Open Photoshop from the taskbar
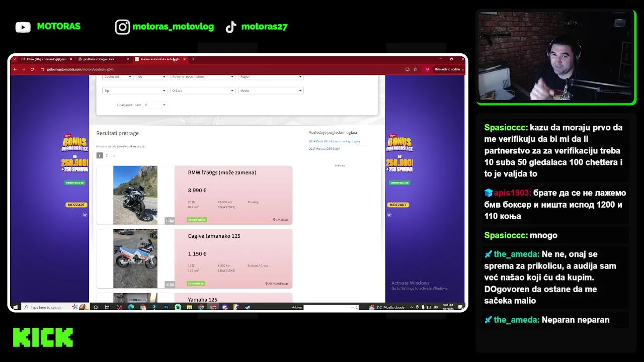The height and width of the screenshot is (362, 644). [166, 307]
